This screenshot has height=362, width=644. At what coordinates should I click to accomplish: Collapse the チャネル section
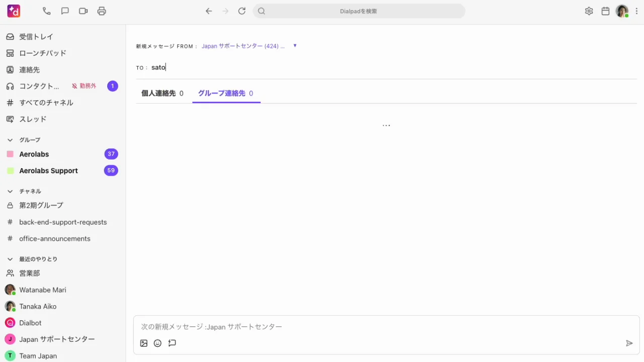coord(10,191)
